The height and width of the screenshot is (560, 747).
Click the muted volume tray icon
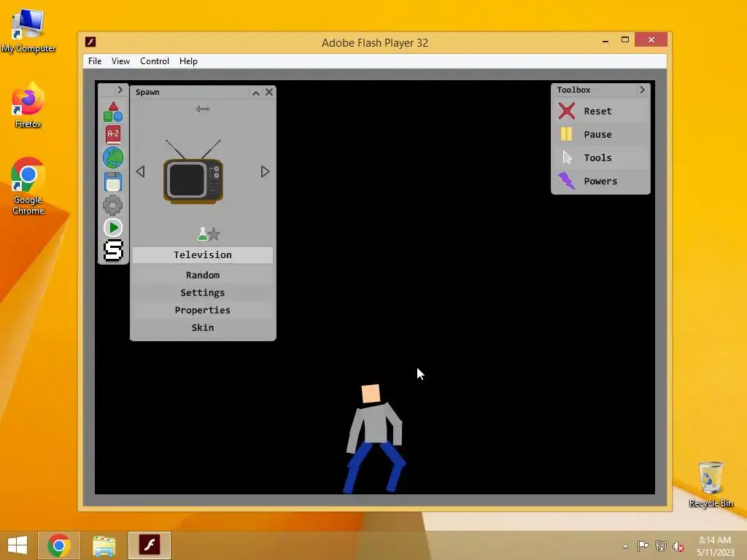tap(678, 546)
